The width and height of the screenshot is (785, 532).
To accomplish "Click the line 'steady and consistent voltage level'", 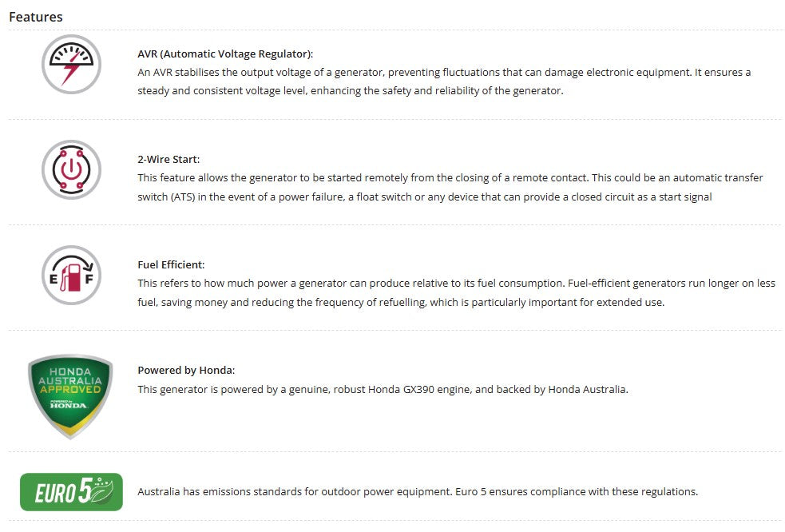I will point(351,91).
